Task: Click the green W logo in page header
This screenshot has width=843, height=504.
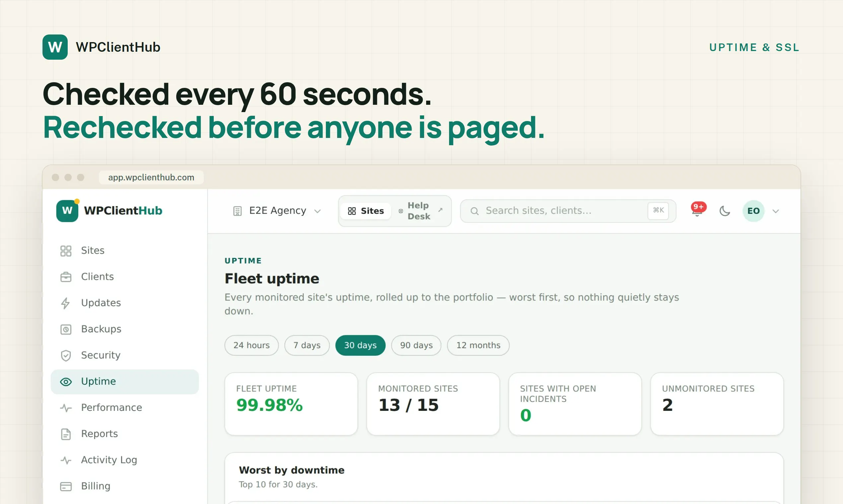Action: [x=55, y=47]
